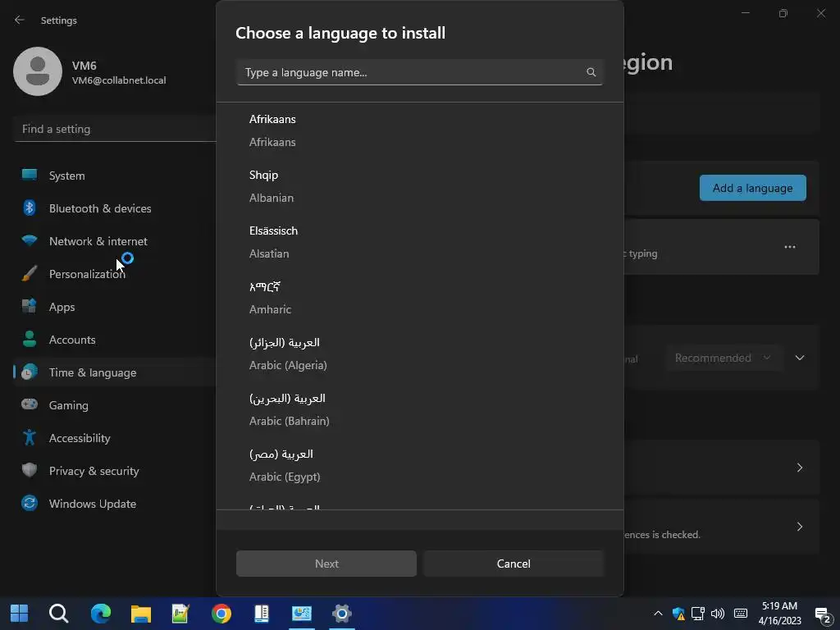The width and height of the screenshot is (840, 630).
Task: Select Alsatian (Elsässisch) language
Action: point(419,242)
